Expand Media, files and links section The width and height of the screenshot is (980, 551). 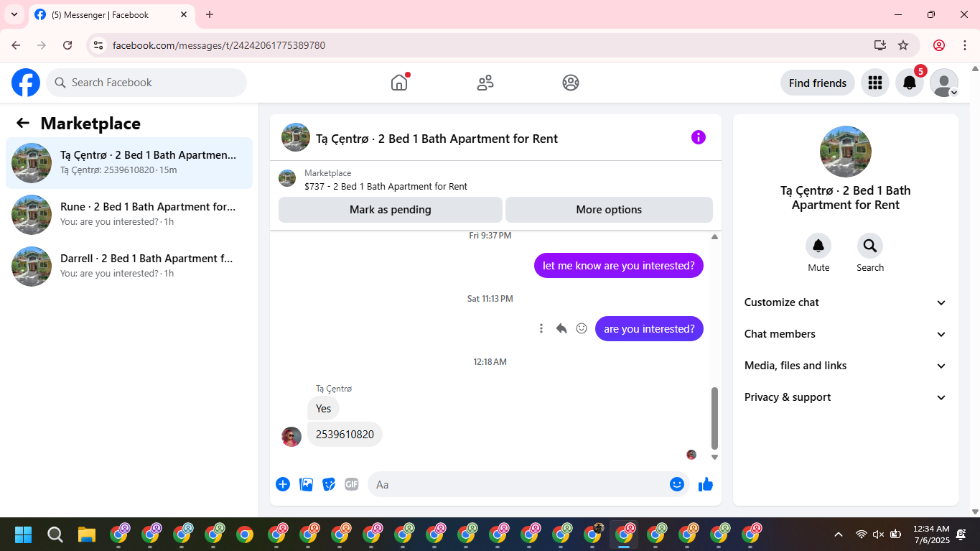pos(846,366)
